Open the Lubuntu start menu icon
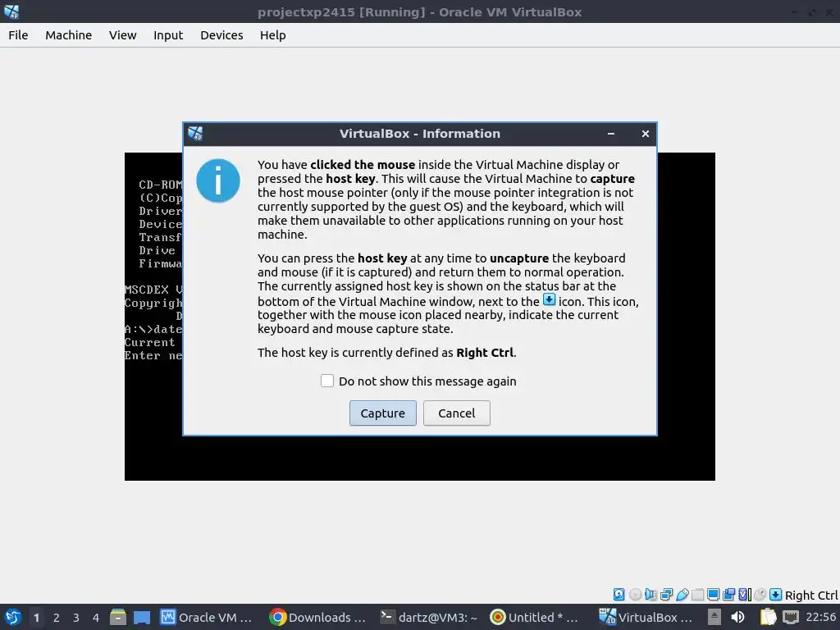Viewport: 840px width, 630px height. (x=13, y=617)
